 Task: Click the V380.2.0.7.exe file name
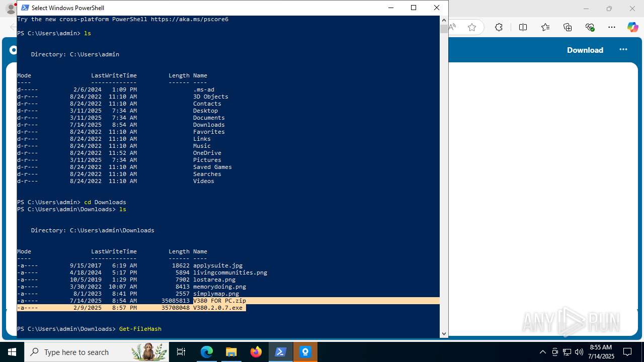[218, 308]
